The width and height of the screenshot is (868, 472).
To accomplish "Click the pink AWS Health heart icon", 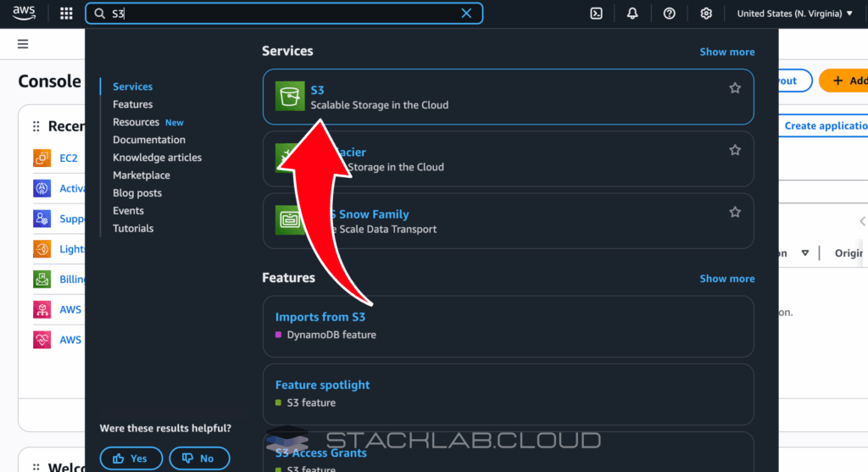I will (42, 340).
